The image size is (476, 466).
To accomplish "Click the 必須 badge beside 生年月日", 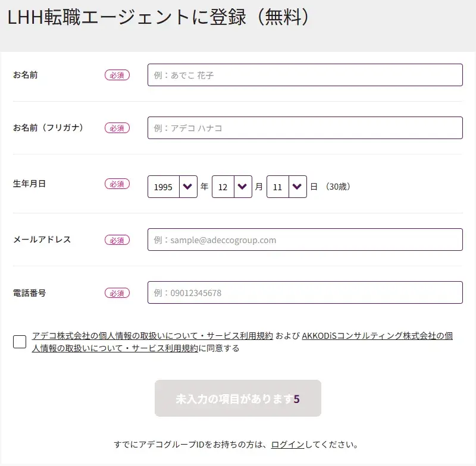I will tap(117, 184).
